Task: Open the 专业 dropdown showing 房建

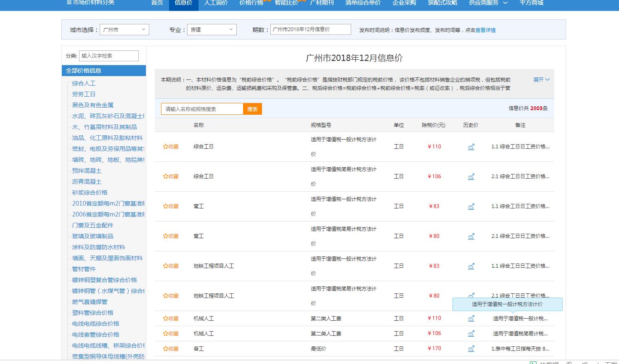Action: 212,30
